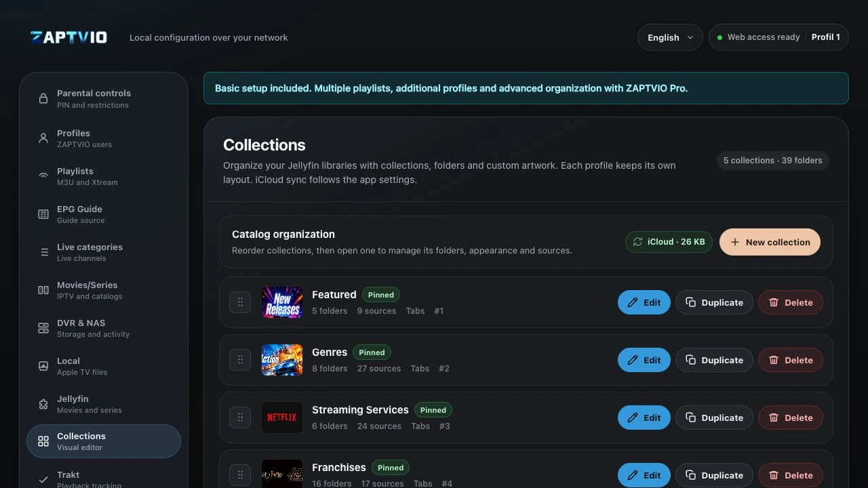The height and width of the screenshot is (488, 868).
Task: Click '5 collections · 39 folders' badge
Action: click(772, 161)
